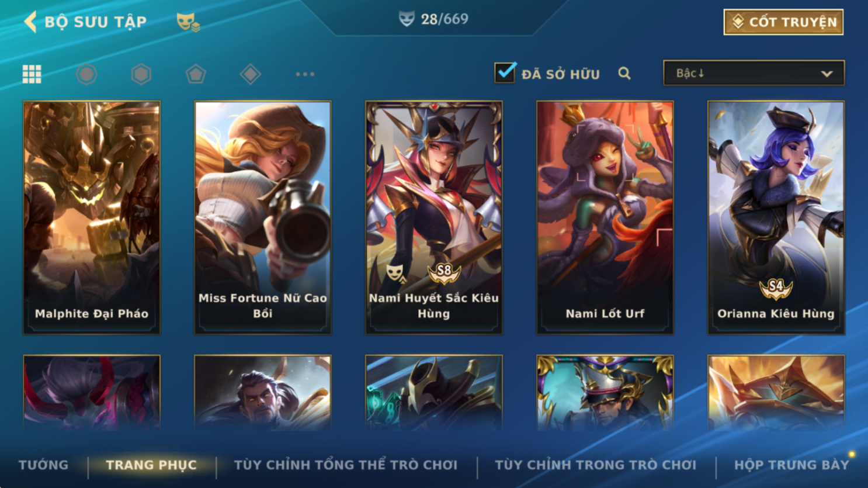
Task: Open the Malphite Đại Pháo skin card
Action: point(92,217)
